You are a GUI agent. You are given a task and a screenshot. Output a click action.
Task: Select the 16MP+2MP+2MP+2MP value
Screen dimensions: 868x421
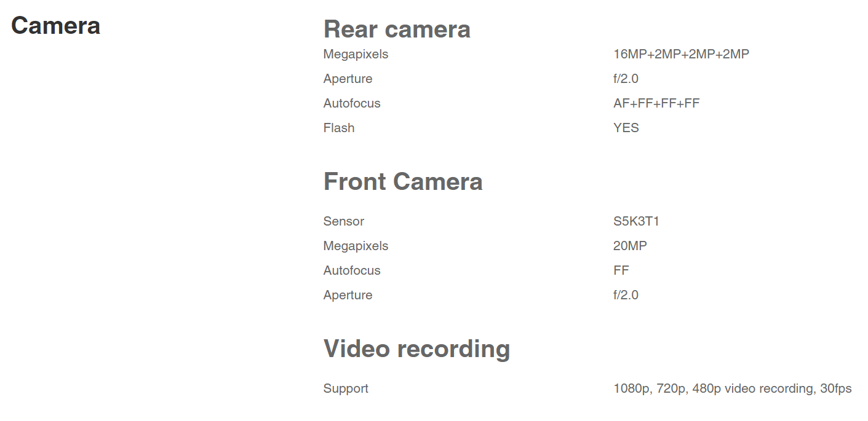point(681,54)
